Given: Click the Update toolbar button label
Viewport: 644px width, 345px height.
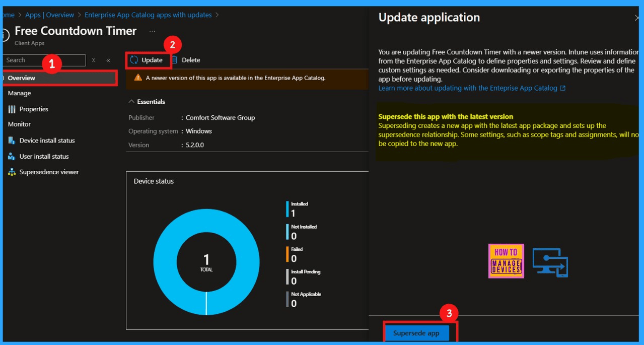Looking at the screenshot, I should [x=152, y=60].
